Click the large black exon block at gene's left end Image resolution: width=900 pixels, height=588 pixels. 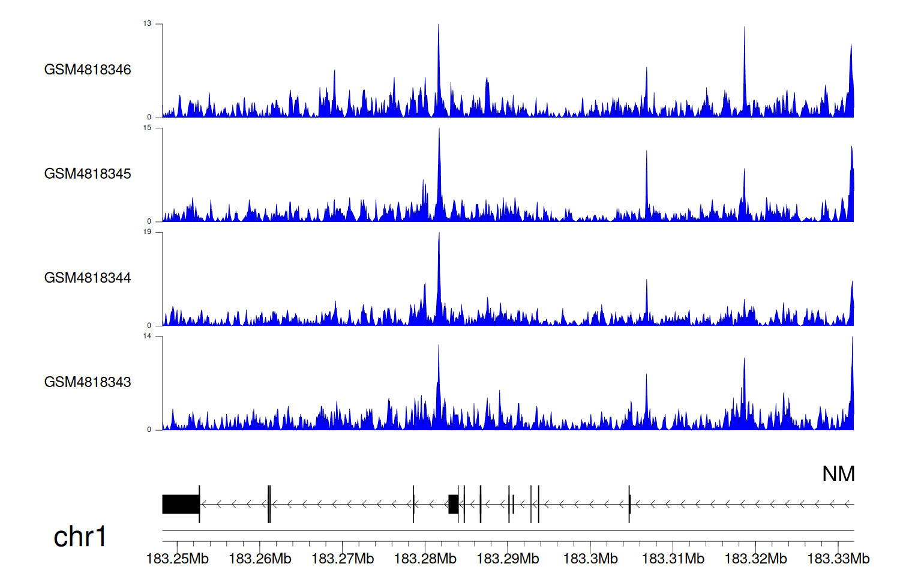click(181, 504)
